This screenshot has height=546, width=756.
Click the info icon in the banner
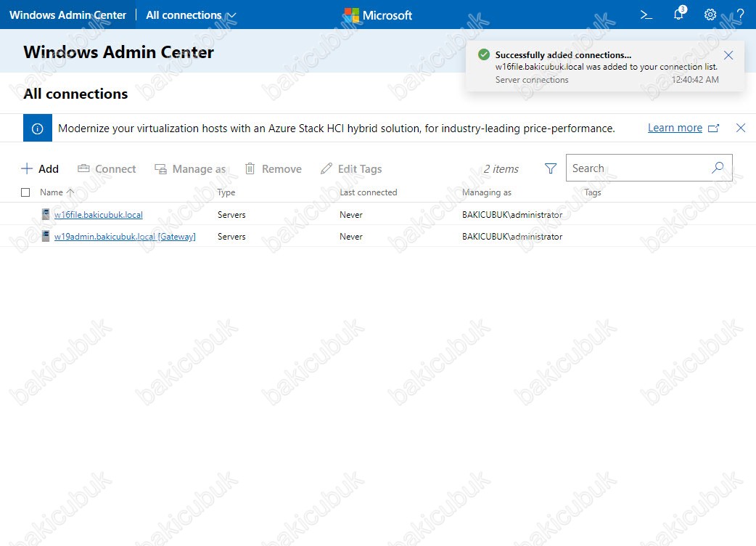pos(38,129)
